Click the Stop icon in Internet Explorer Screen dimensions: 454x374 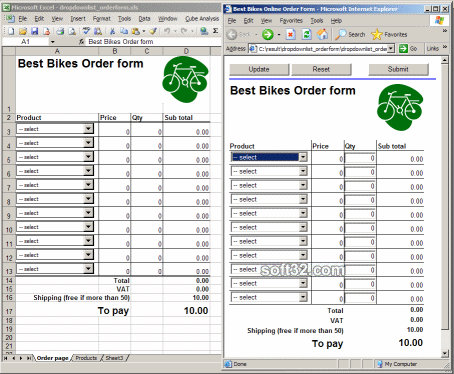click(x=291, y=34)
